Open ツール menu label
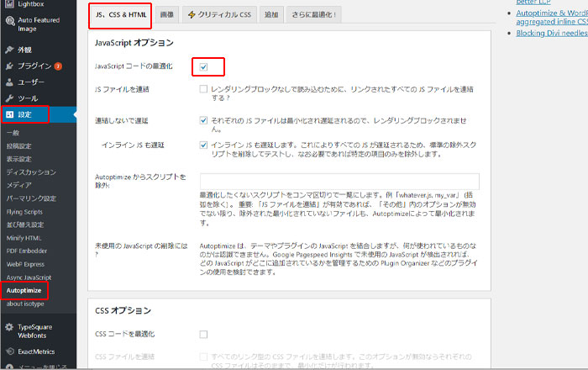 coord(28,98)
